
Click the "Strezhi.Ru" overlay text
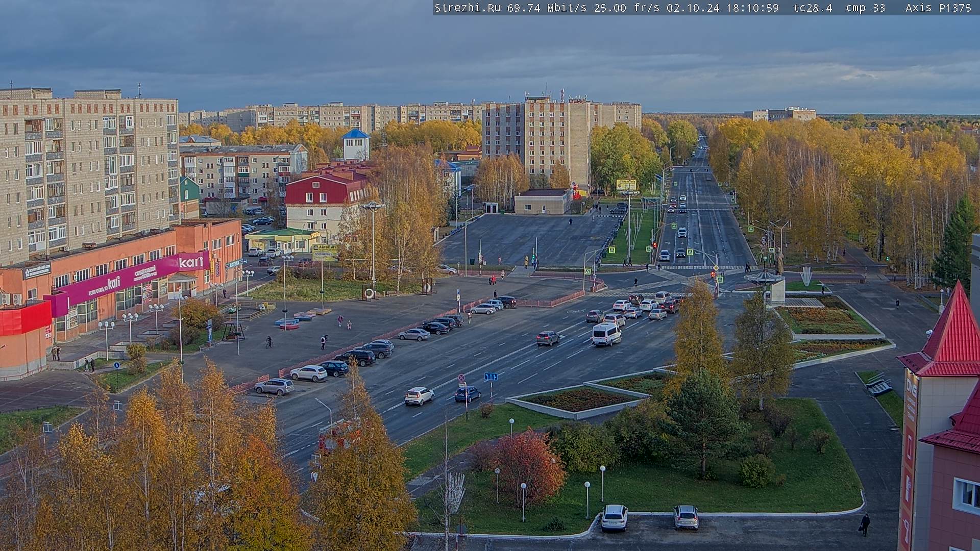click(x=468, y=8)
